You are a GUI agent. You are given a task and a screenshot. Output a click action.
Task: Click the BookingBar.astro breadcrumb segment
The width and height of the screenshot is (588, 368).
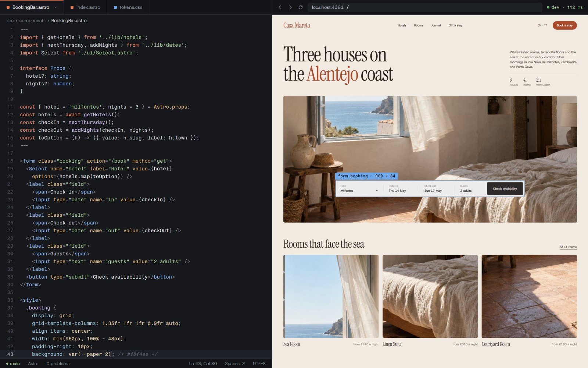coord(69,21)
